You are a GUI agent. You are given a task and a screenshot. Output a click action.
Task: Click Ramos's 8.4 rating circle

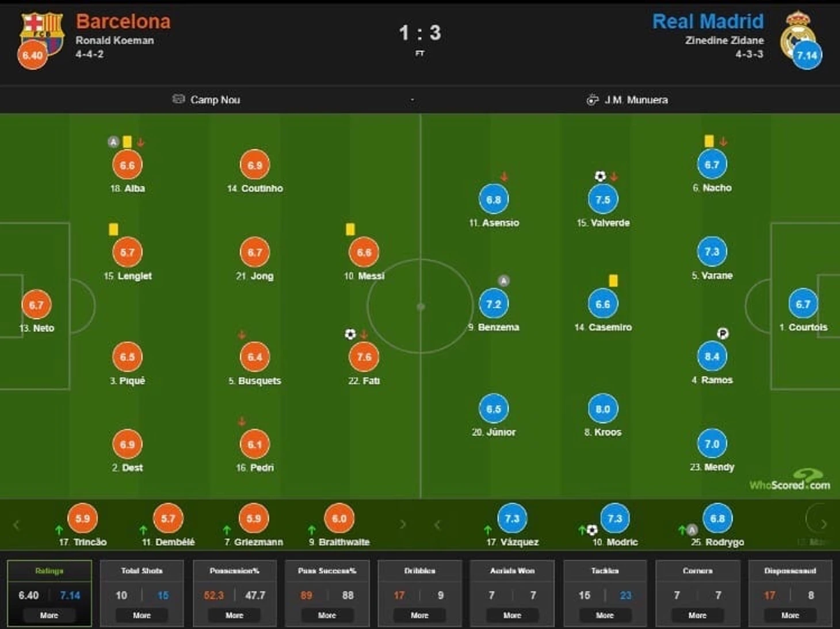712,356
